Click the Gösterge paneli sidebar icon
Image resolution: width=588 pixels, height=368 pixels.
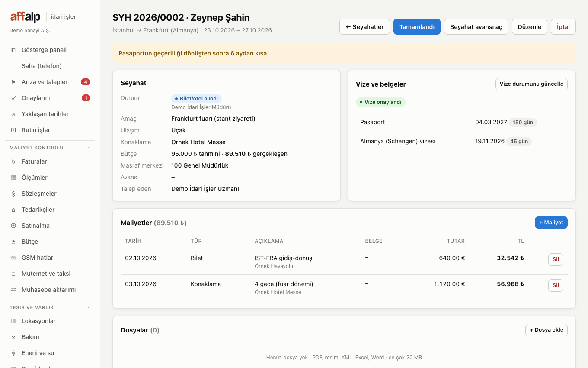pos(13,50)
